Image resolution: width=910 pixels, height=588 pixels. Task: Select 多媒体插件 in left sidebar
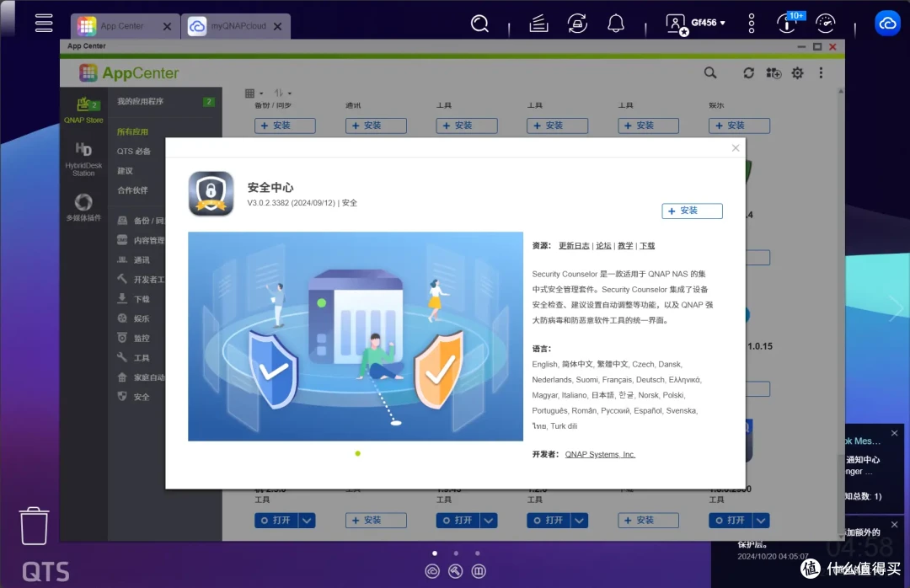[x=83, y=208]
